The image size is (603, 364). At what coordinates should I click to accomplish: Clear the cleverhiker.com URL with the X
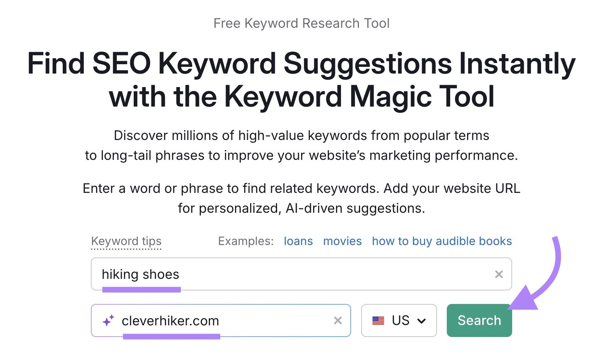click(x=338, y=320)
